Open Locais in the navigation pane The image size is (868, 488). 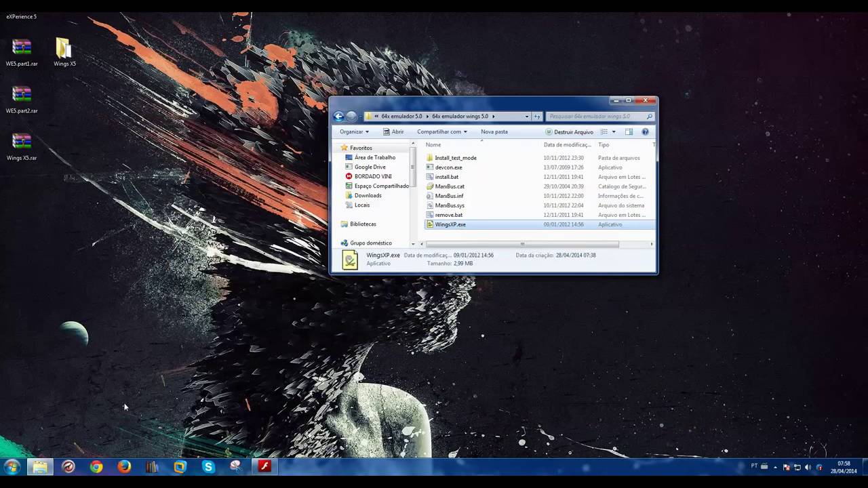coord(358,205)
